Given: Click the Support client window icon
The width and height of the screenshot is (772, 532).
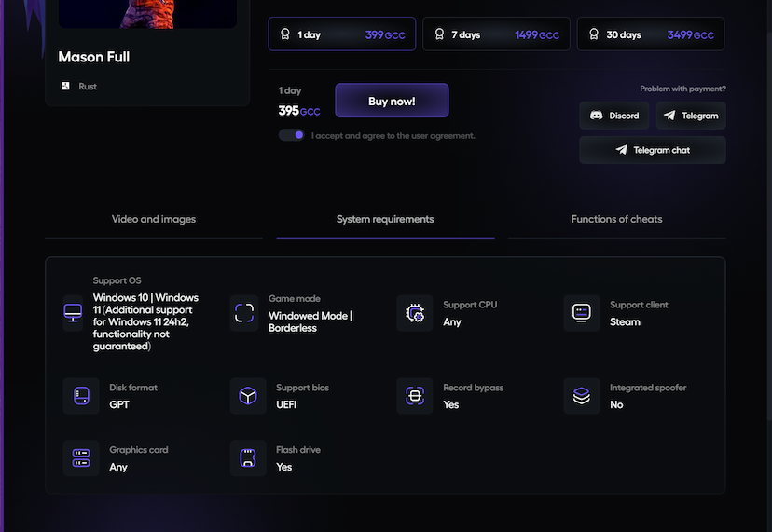Looking at the screenshot, I should pos(581,313).
